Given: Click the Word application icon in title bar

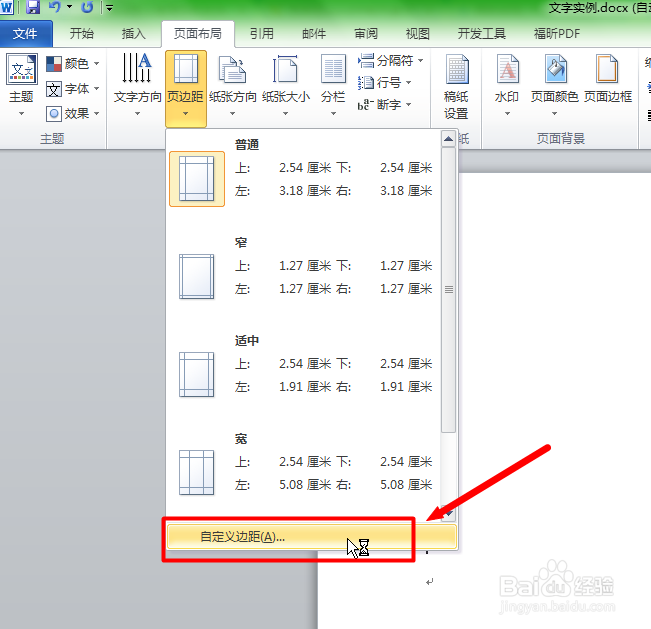Looking at the screenshot, I should tap(6, 7).
